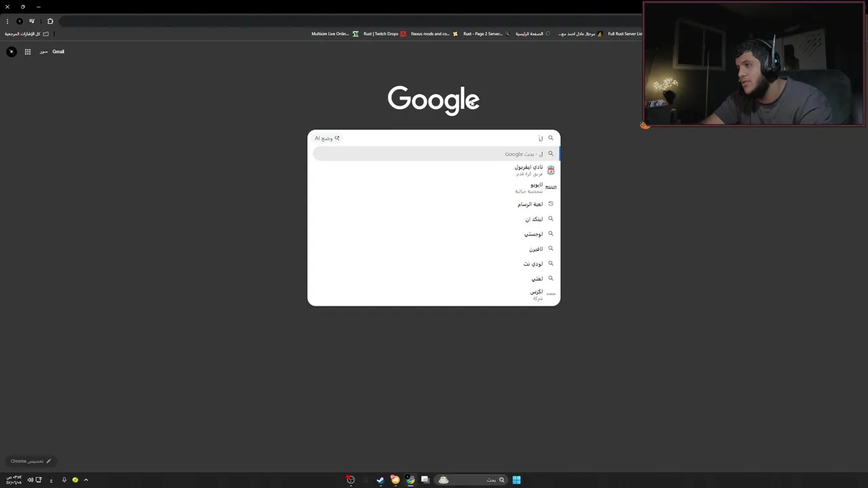Screen dimensions: 868x488
Task: Open مرحبًا، عادل احمد bookmark
Action: point(580,34)
